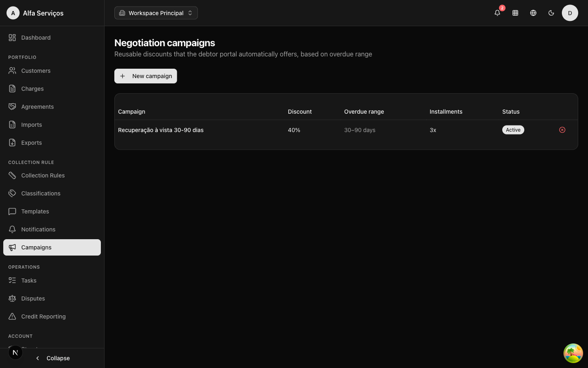Viewport: 588px width, 368px height.
Task: Open user avatar D menu
Action: (570, 13)
